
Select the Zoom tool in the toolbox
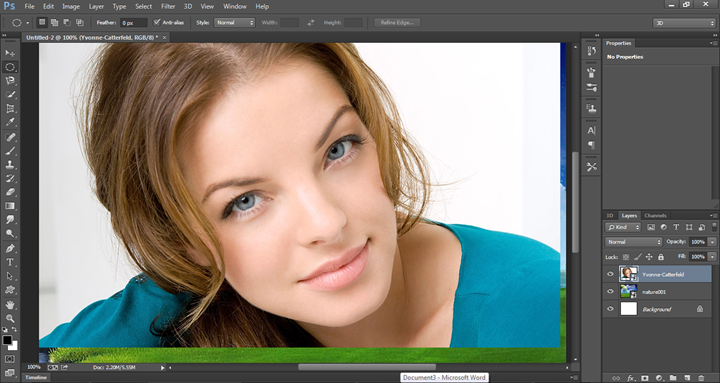pos(10,318)
